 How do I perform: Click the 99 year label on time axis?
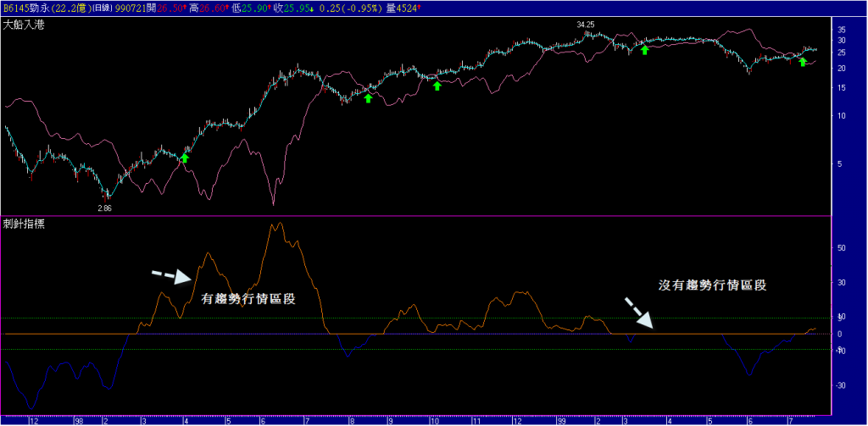pyautogui.click(x=561, y=421)
